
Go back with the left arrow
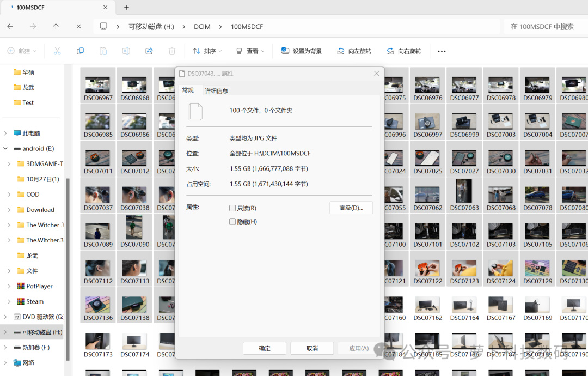point(10,26)
